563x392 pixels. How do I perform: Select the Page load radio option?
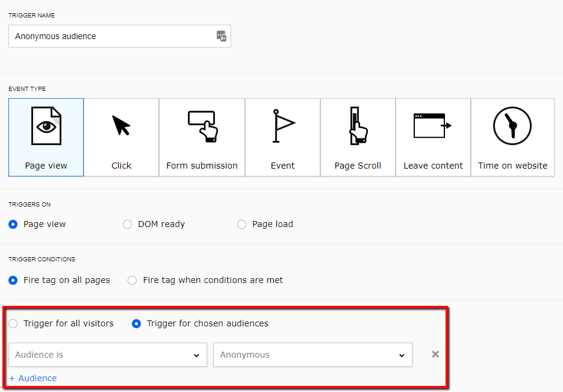241,224
